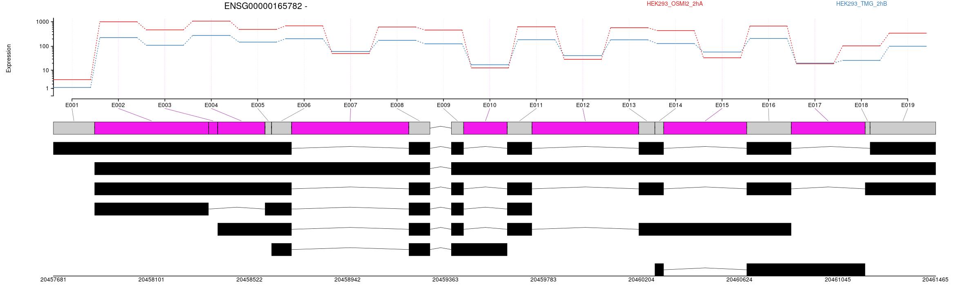Screen dimensions: 980x286
Task: Click exon label E001
Action: (72, 105)
